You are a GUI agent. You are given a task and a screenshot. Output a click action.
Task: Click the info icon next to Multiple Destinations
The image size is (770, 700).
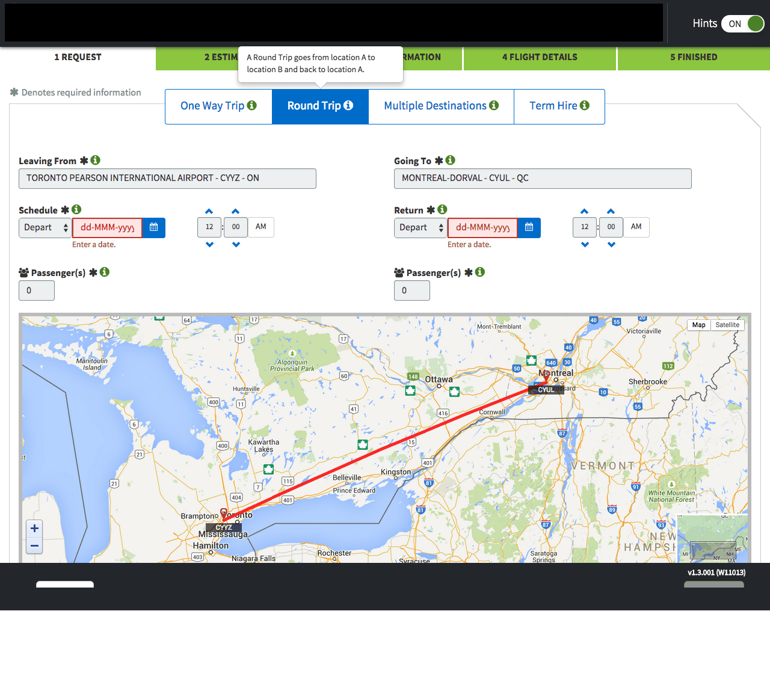[494, 105]
